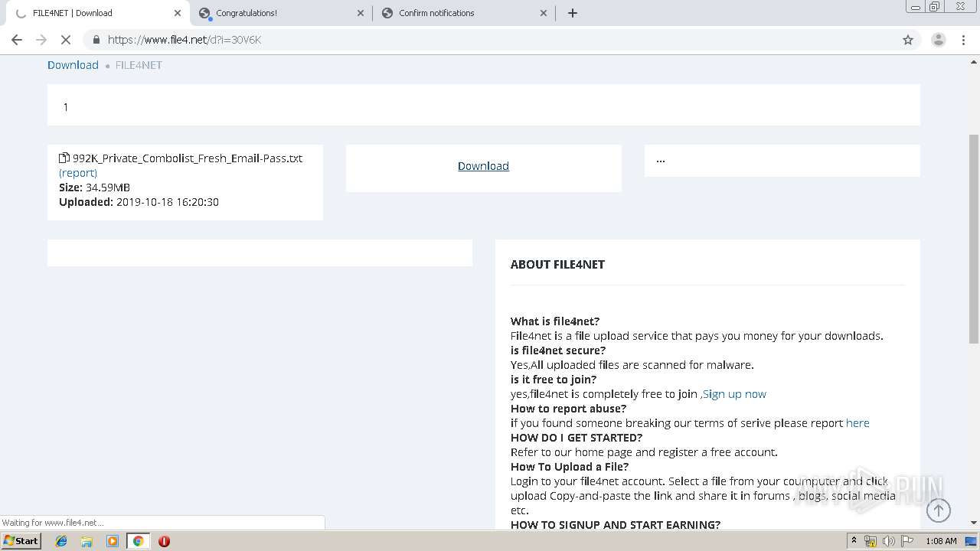View site security lock info
The image size is (980, 551).
click(x=96, y=40)
